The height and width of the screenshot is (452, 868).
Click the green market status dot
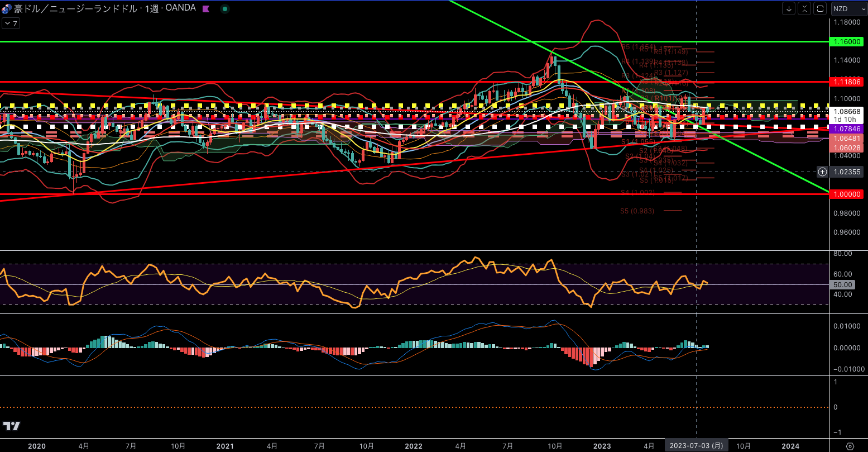point(224,9)
